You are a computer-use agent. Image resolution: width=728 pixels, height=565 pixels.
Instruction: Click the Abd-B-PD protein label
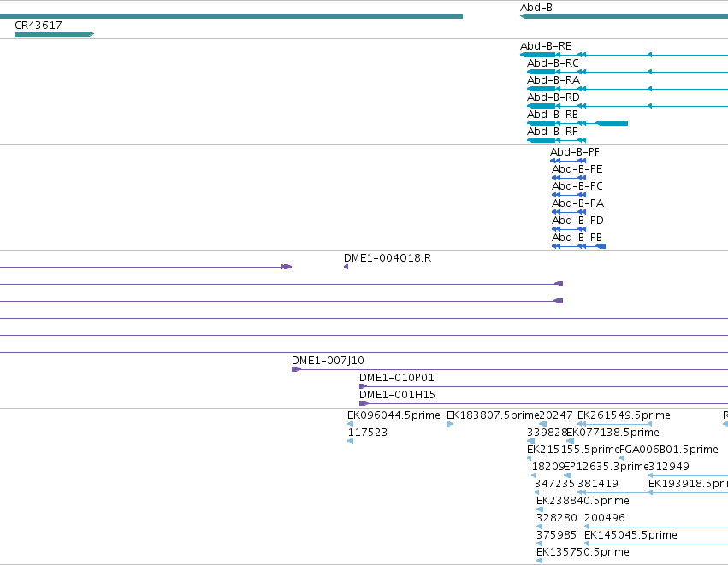(x=577, y=221)
